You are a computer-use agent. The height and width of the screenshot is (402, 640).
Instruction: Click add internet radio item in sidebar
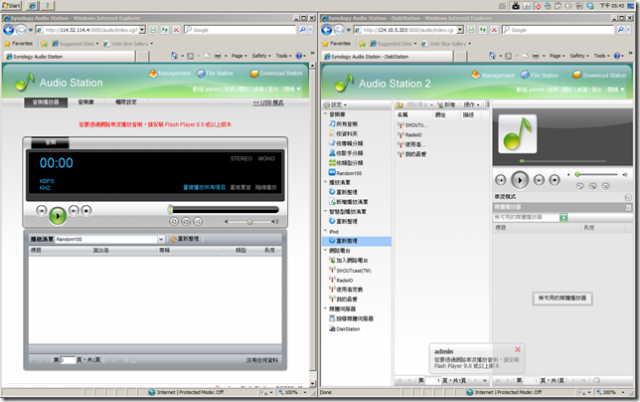tap(349, 260)
